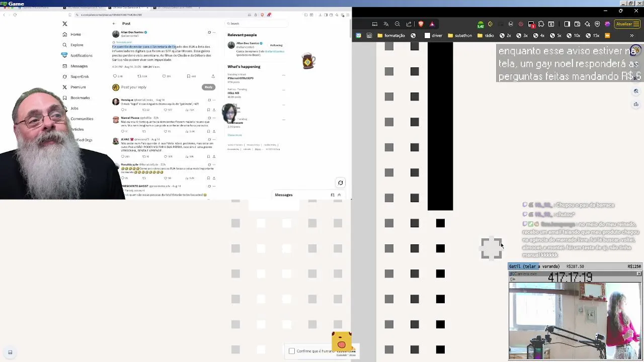Image resolution: width=644 pixels, height=362 pixels.
Task: Expand Messages drawer with double chevron
Action: point(339,195)
